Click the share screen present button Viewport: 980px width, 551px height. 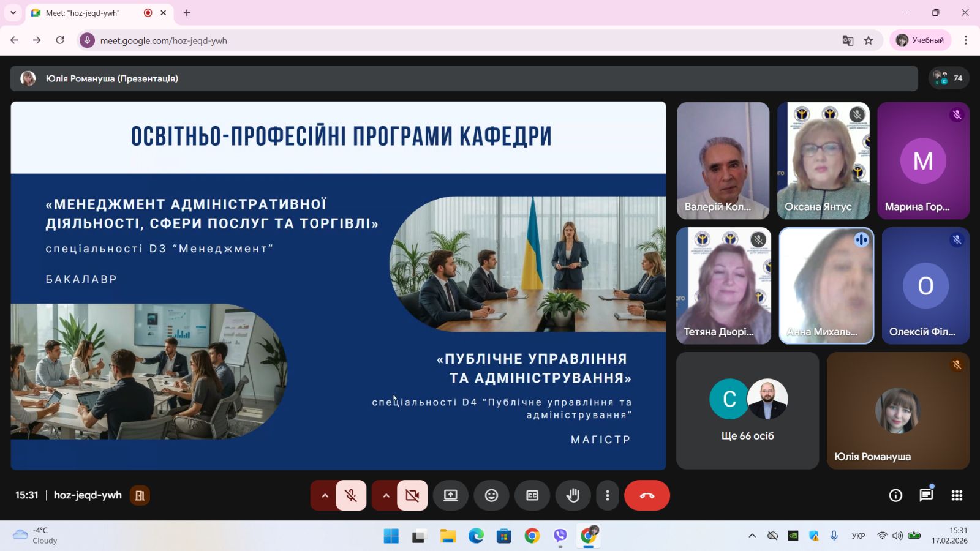[x=450, y=495]
